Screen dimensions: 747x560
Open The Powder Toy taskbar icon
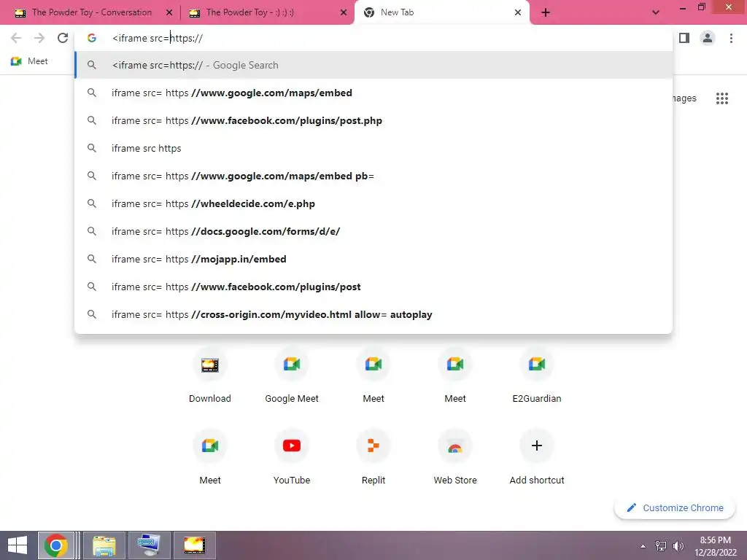coord(194,545)
